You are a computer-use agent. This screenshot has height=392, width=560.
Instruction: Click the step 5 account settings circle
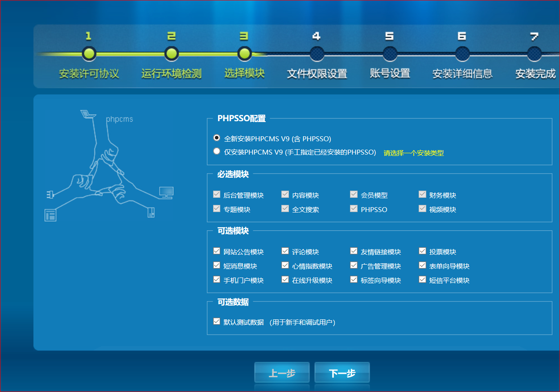click(x=390, y=54)
